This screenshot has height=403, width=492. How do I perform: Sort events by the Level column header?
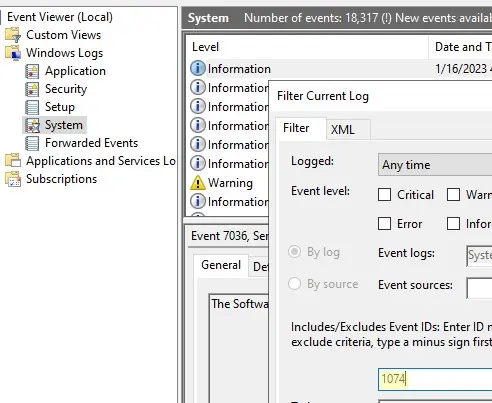(x=307, y=47)
